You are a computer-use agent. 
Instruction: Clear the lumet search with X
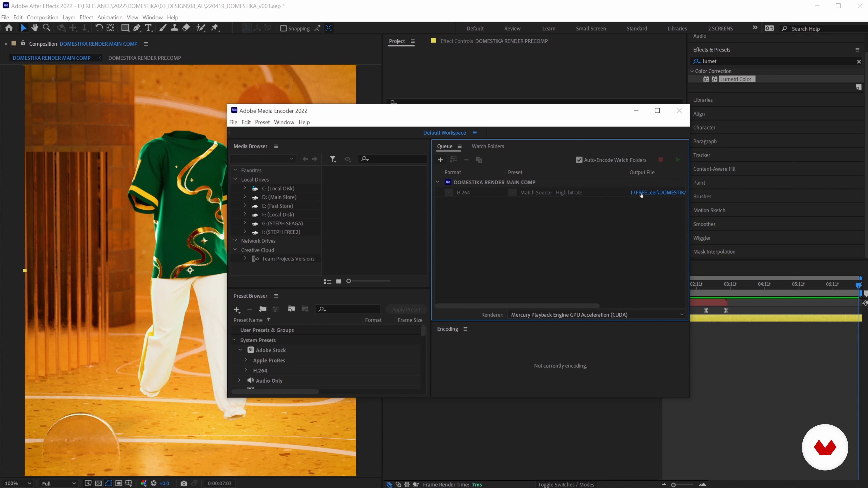(859, 62)
